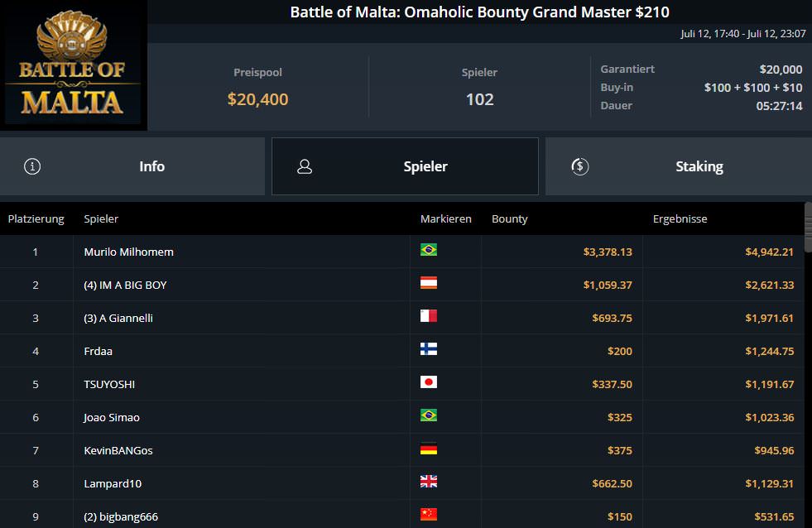The width and height of the screenshot is (812, 528).
Task: Click the player list scrollbar thumb
Action: click(808, 227)
